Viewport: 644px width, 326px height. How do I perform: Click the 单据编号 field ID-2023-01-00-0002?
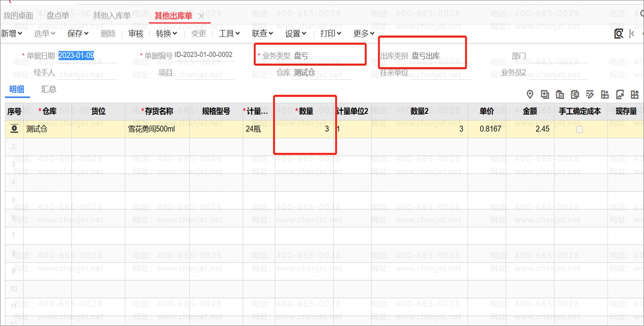(204, 55)
